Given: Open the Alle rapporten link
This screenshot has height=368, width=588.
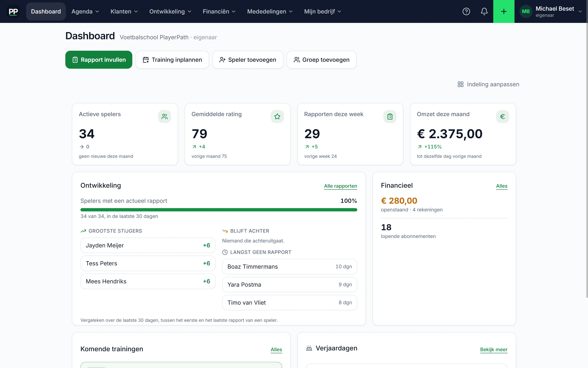Looking at the screenshot, I should click(x=340, y=186).
